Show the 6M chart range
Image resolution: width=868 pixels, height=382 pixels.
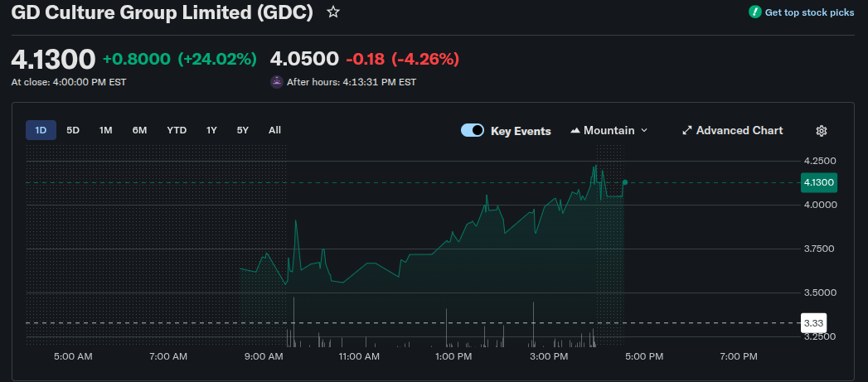coord(139,130)
